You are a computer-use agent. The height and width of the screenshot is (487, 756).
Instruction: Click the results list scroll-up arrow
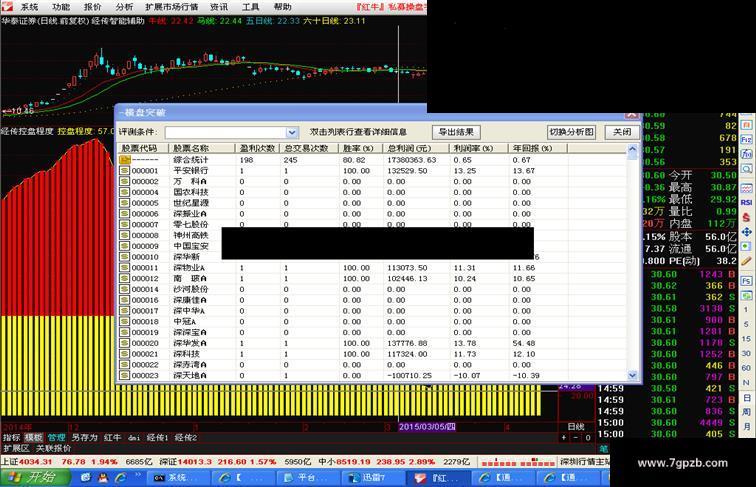pos(633,149)
